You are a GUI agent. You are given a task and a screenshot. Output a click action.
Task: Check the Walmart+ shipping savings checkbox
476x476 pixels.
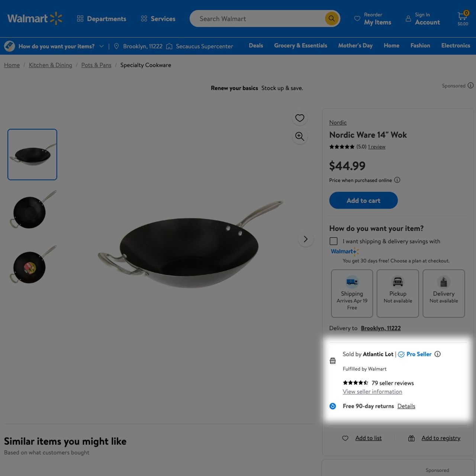[334, 241]
